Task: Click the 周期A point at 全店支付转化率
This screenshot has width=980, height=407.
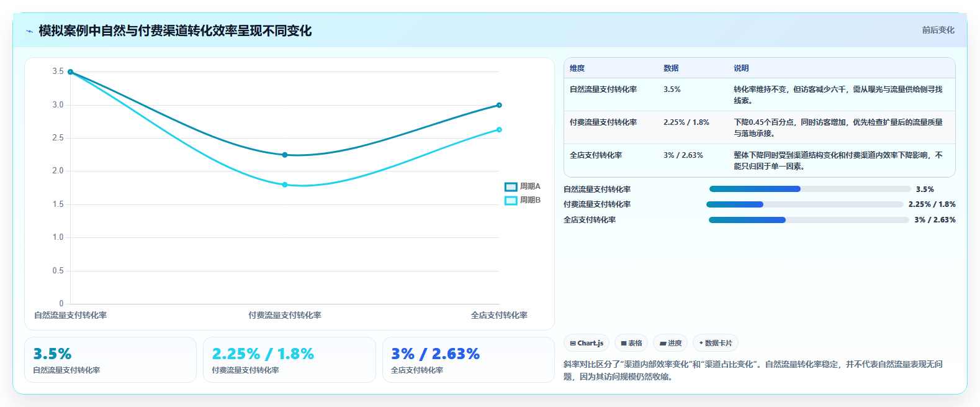Action: [x=499, y=105]
